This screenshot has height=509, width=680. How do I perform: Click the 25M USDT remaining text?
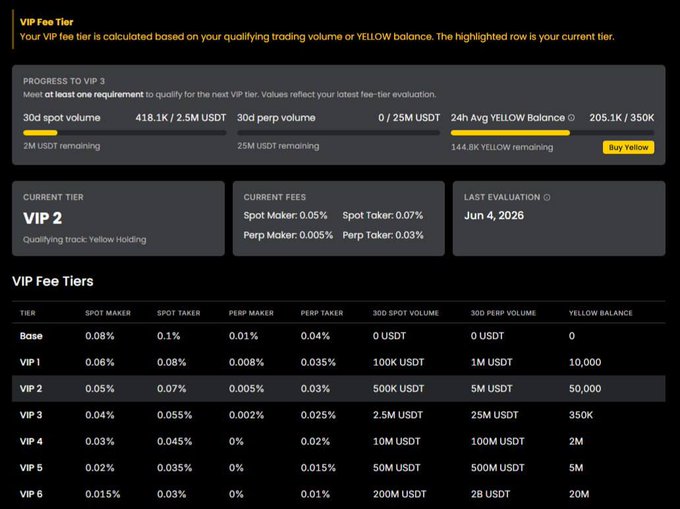[278, 146]
